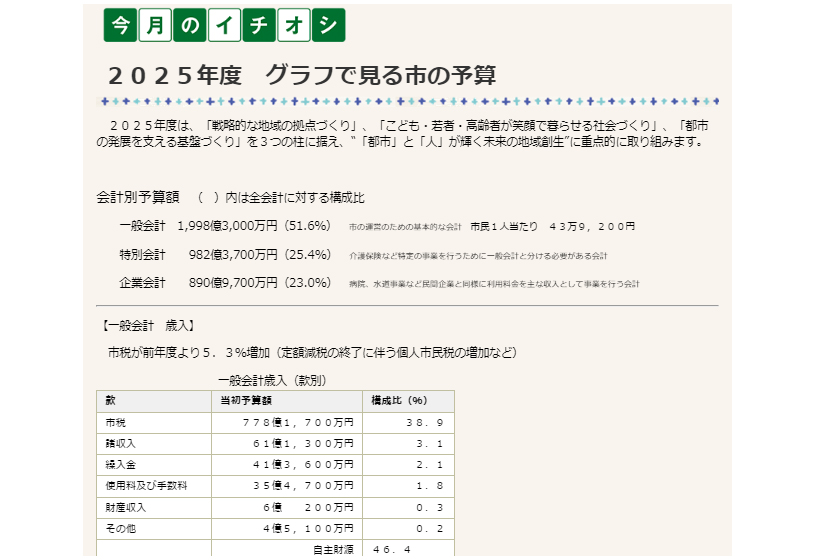Click the heading 2025年度 グラフで見る市の予算
The height and width of the screenshot is (560, 815).
point(302,75)
